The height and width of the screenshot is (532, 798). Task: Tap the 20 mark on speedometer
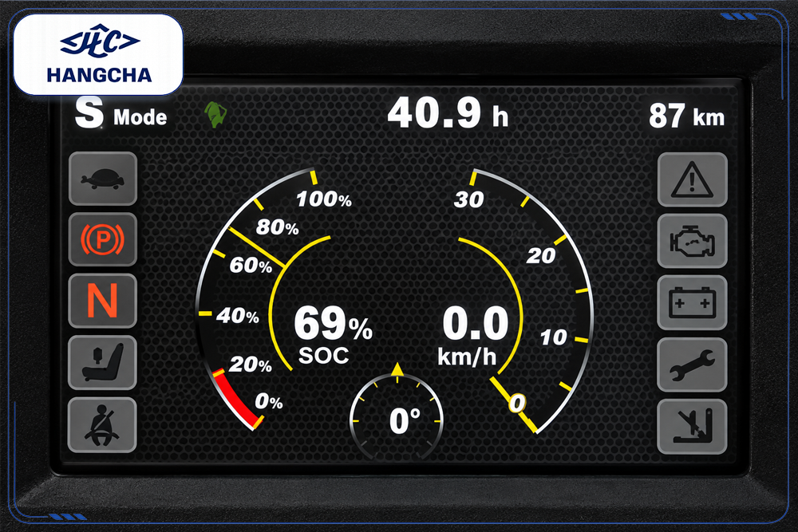pos(541,256)
